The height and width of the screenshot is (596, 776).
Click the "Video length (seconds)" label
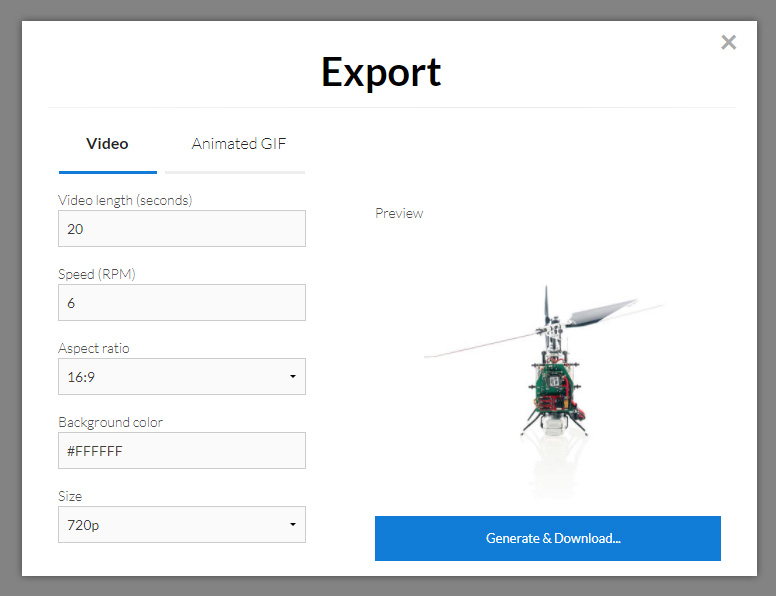[x=125, y=200]
